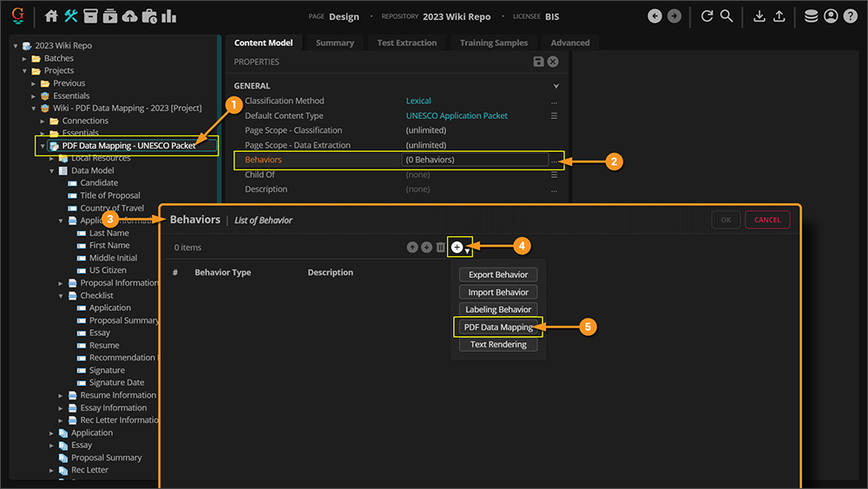Viewport: 868px width, 489px height.
Task: Collapse the Data Model tree node
Action: [x=52, y=171]
